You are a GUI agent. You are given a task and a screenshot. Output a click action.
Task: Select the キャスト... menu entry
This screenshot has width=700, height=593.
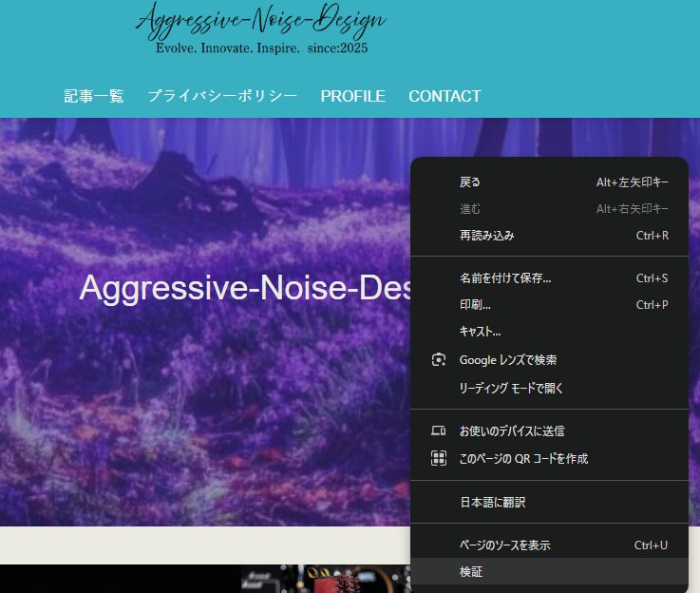point(480,332)
